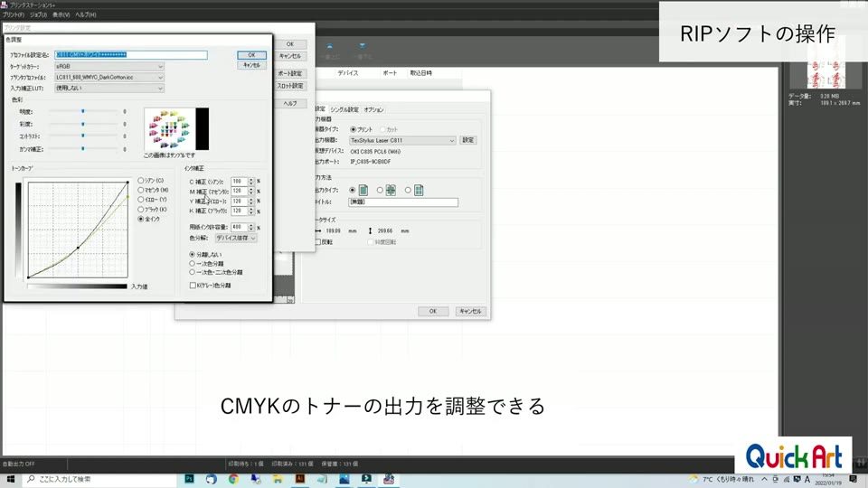Open the 入力補正LUT dropdown
Viewport: 868px width, 488px height.
coord(109,88)
